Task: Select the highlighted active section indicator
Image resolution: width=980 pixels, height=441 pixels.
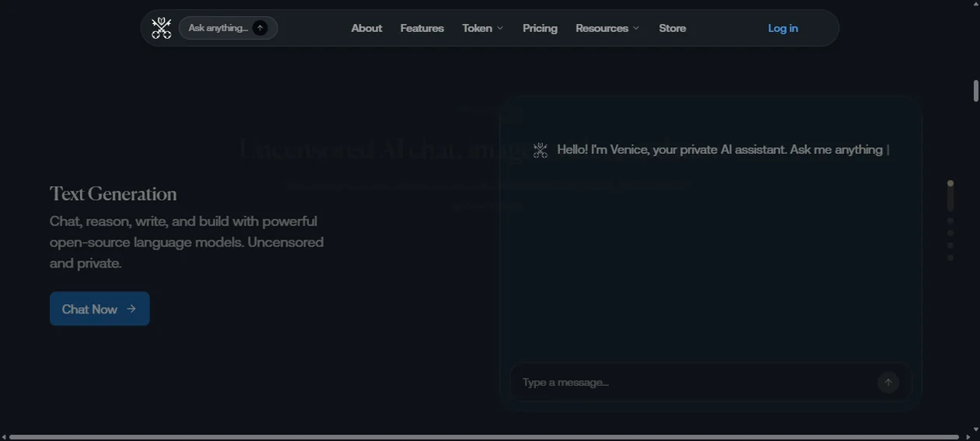Action: (x=950, y=195)
